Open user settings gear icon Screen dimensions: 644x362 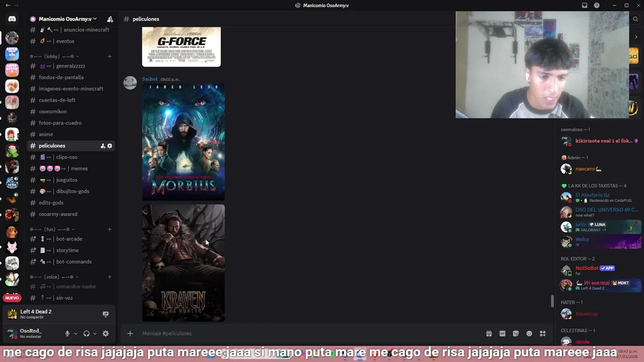click(106, 333)
